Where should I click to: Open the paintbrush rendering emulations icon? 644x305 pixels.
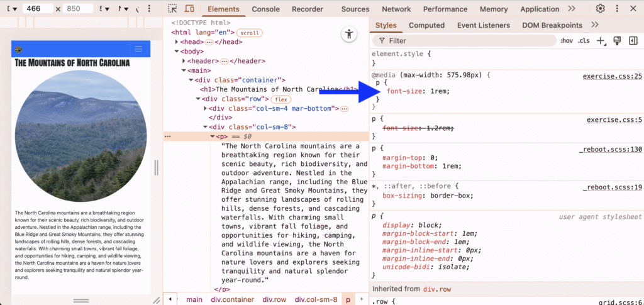(617, 40)
